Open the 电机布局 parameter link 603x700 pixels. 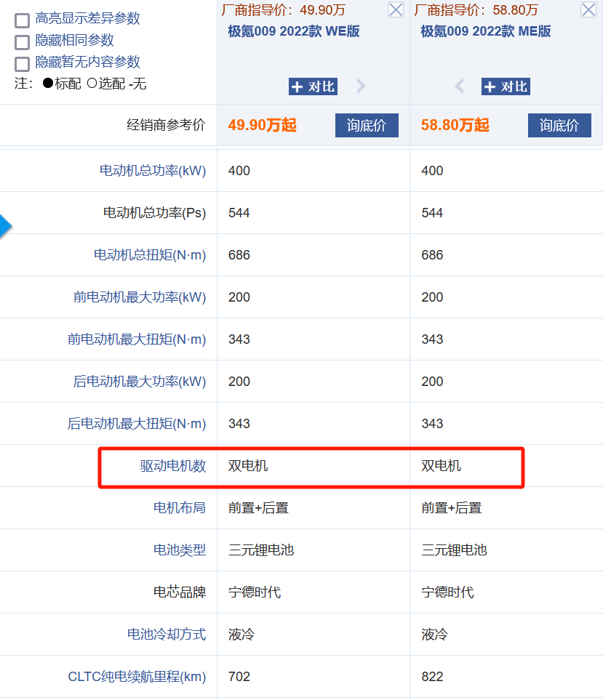tap(180, 508)
